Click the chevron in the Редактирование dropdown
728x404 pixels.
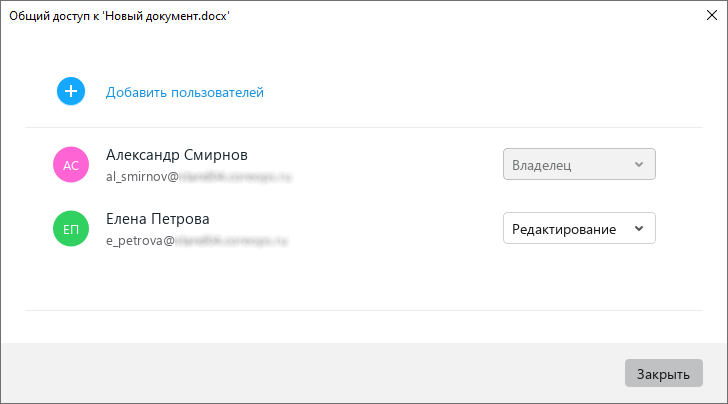point(639,228)
